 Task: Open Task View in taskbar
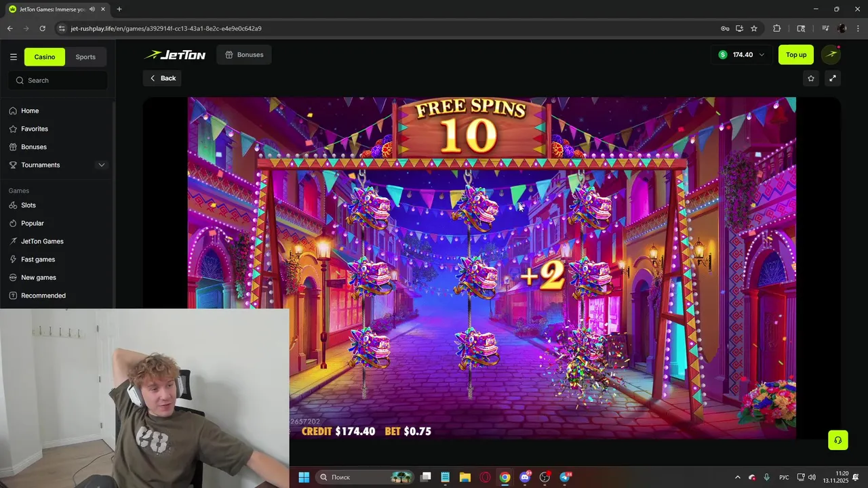pos(426,477)
